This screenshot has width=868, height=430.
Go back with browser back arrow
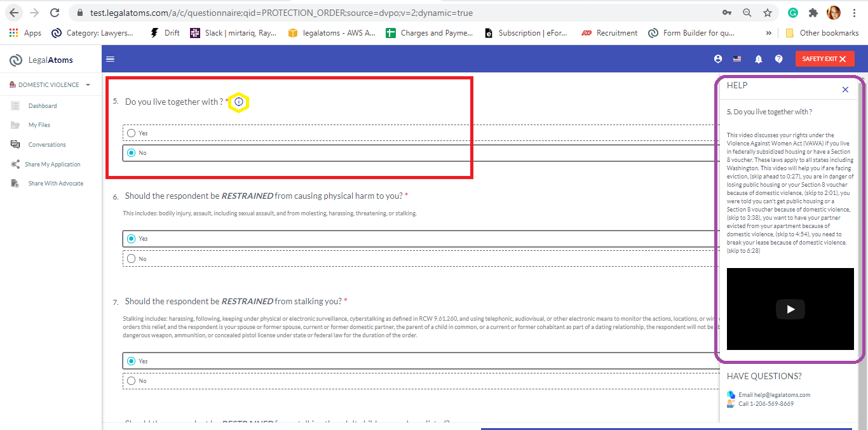(x=14, y=13)
